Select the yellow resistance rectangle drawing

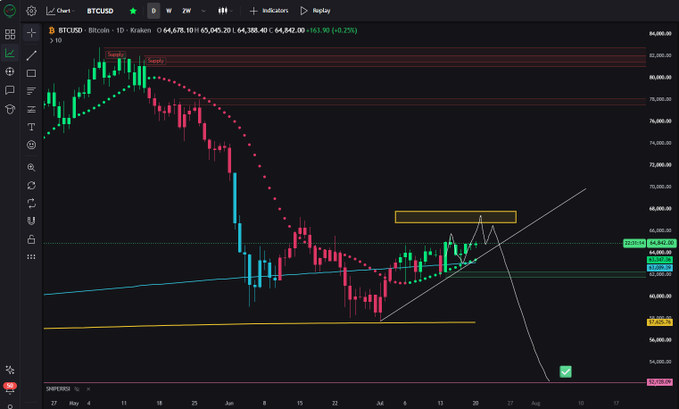(x=456, y=217)
